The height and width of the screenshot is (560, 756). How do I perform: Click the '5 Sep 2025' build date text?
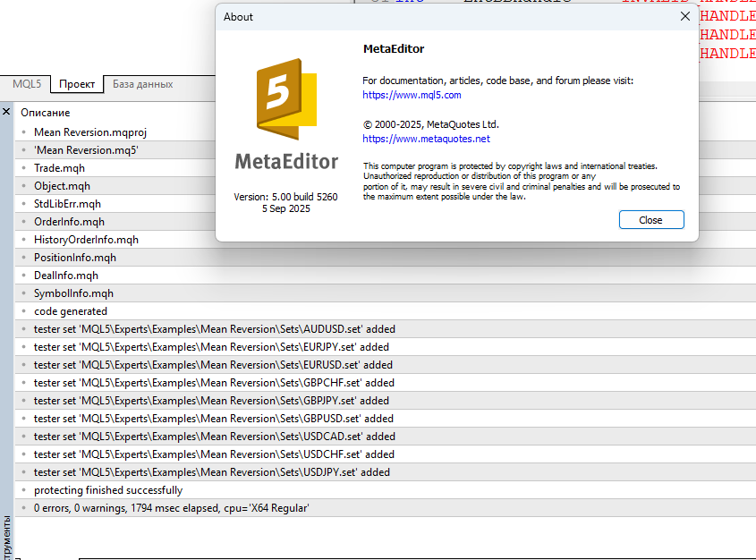click(286, 208)
